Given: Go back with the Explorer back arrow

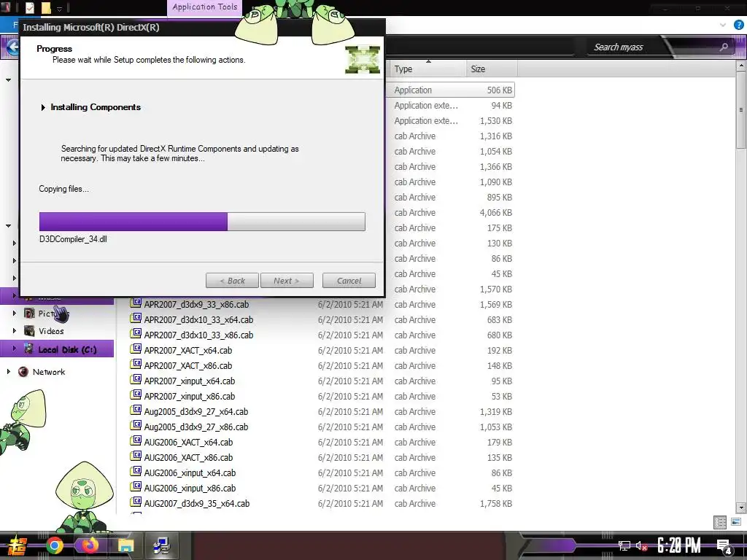Looking at the screenshot, I should [13, 47].
